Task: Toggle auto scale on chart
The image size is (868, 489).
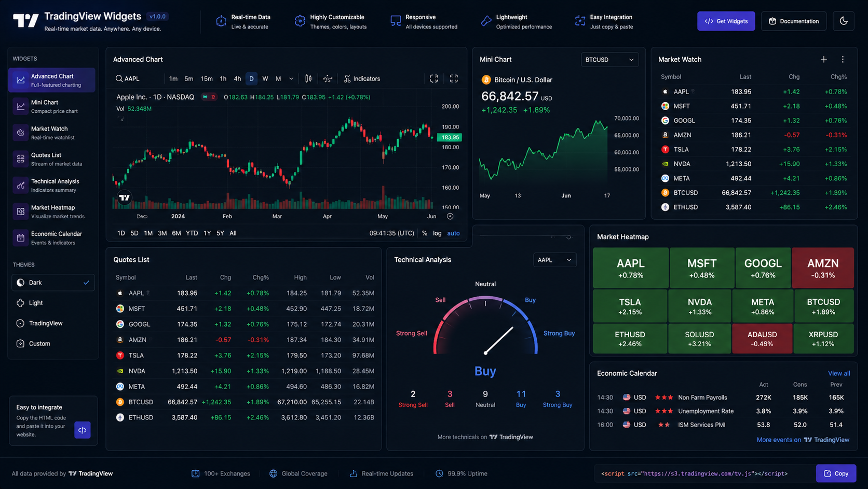Action: coord(453,233)
